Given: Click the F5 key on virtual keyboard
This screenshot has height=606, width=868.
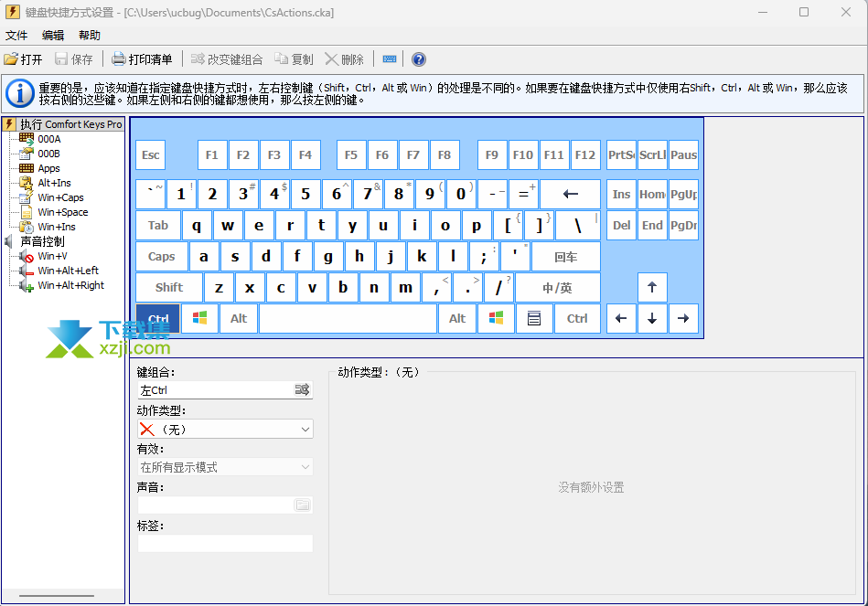Looking at the screenshot, I should point(351,155).
